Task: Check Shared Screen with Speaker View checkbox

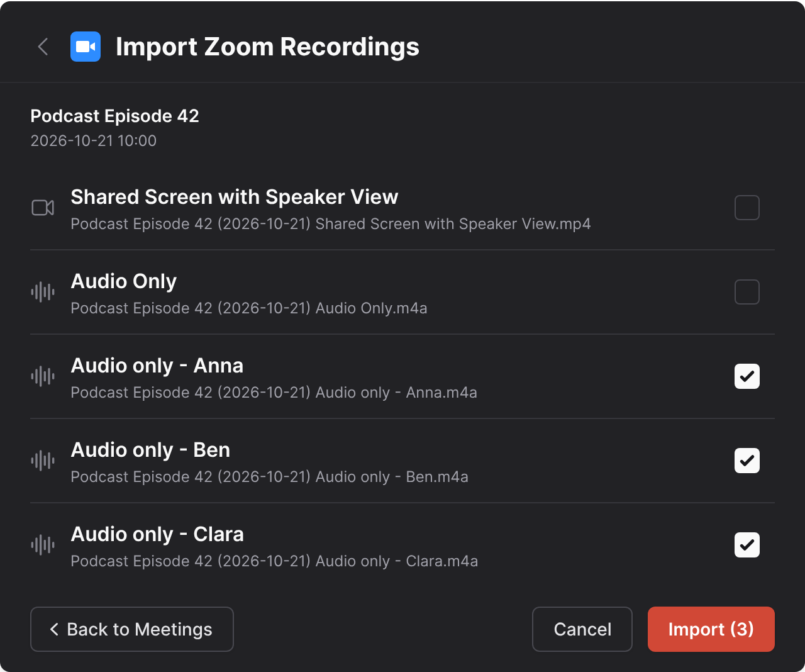Action: click(747, 208)
